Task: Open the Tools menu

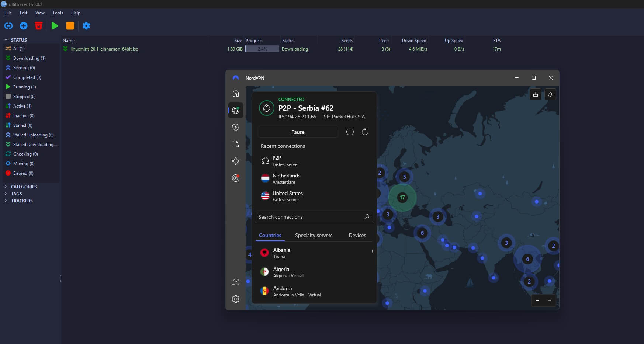Action: coord(58,13)
